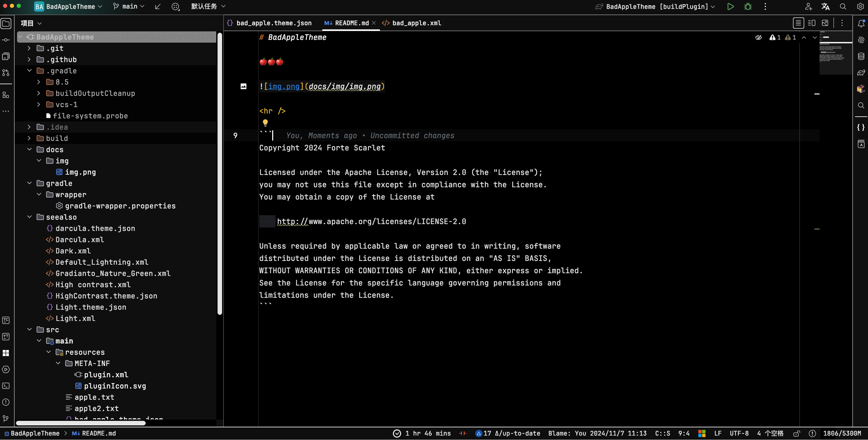Viewport: 868px width, 440px height.
Task: Open the Terminal tool window icon
Action: pos(6,386)
